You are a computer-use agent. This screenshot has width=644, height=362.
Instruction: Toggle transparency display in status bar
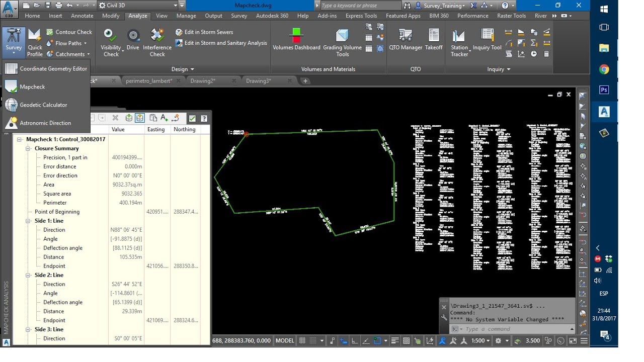407,340
